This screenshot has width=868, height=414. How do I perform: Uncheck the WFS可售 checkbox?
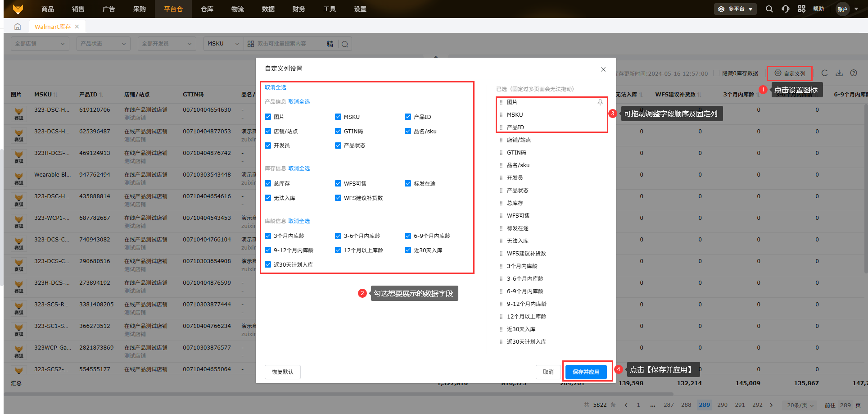[338, 183]
